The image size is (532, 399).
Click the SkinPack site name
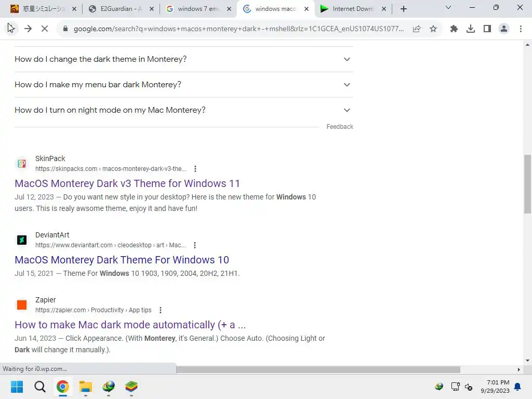point(50,158)
